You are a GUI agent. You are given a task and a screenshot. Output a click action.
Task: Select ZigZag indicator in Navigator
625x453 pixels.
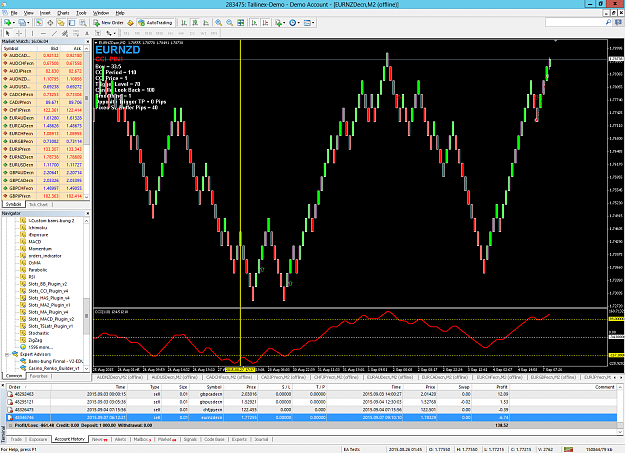35,340
